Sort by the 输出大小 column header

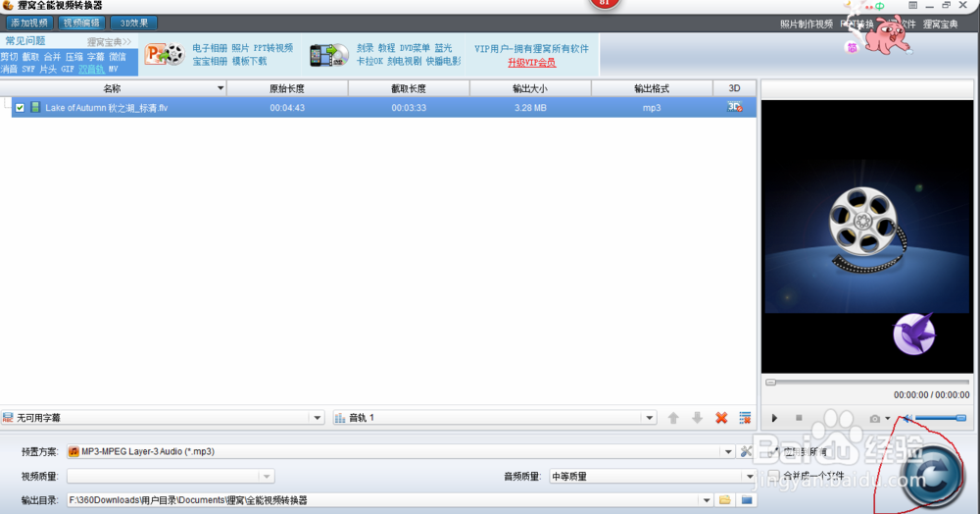point(530,89)
